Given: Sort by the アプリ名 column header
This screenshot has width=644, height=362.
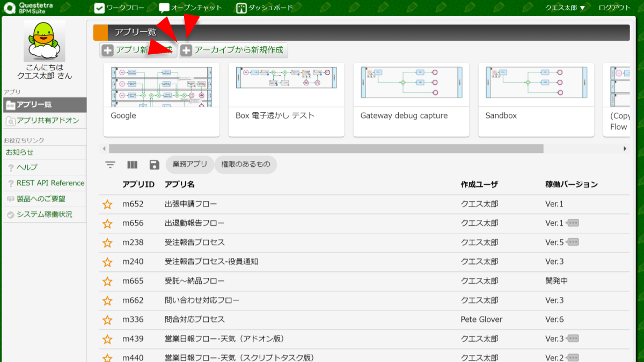Looking at the screenshot, I should tap(180, 184).
